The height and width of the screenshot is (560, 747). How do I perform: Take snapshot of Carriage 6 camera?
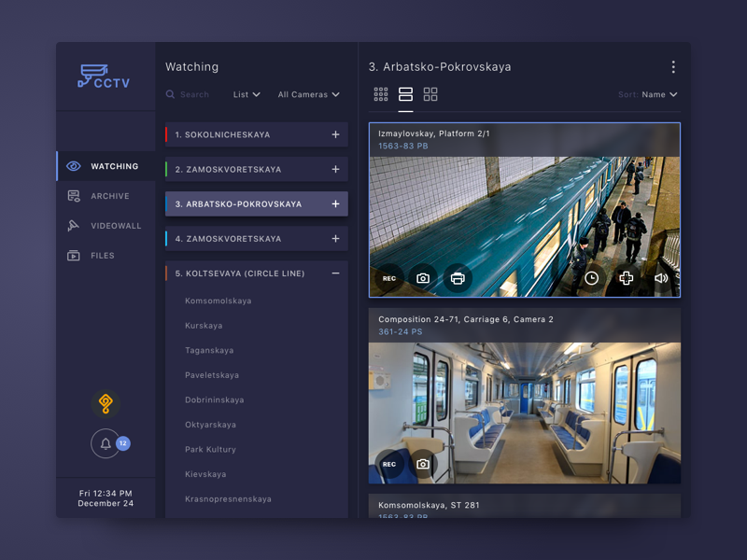[423, 464]
